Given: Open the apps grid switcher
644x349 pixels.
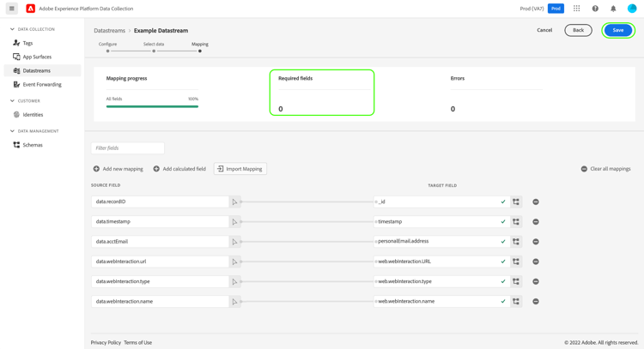Looking at the screenshot, I should 577,9.
